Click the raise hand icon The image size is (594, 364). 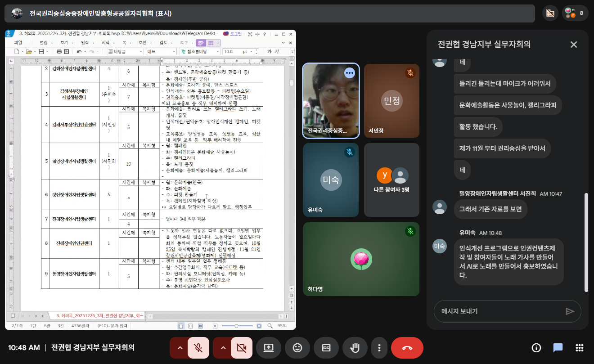(x=355, y=348)
